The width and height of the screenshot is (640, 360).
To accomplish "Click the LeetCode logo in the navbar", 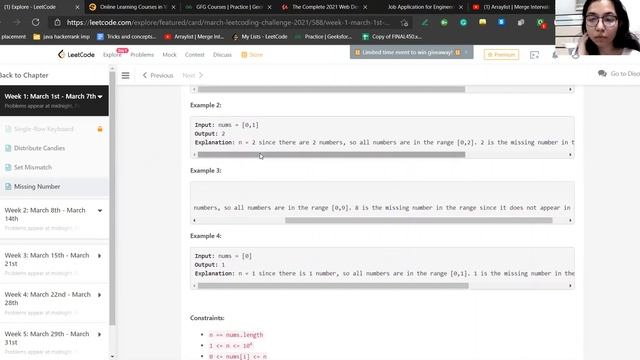I will click(x=76, y=54).
